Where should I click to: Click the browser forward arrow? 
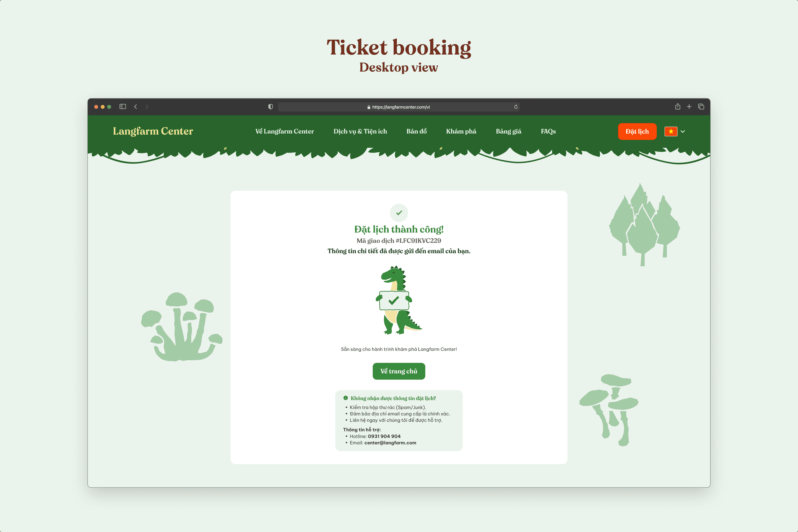(x=147, y=107)
